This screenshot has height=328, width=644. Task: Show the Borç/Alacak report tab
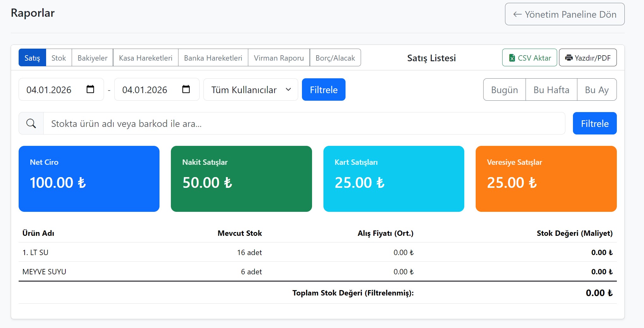[x=335, y=58]
